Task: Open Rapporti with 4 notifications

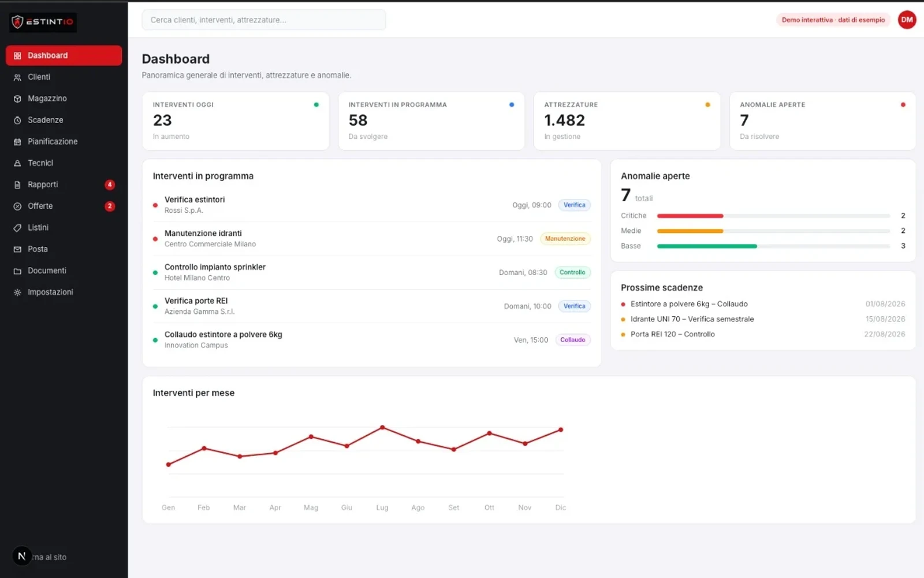Action: point(64,185)
